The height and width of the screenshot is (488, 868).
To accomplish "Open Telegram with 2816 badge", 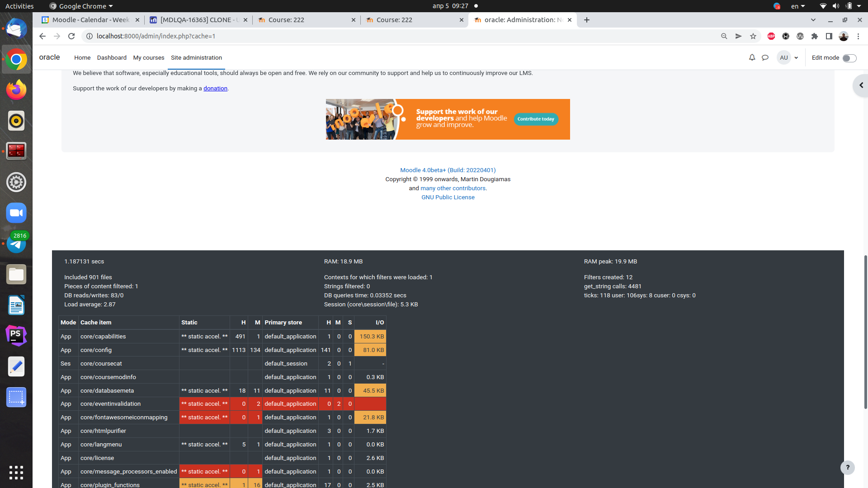I will point(16,244).
